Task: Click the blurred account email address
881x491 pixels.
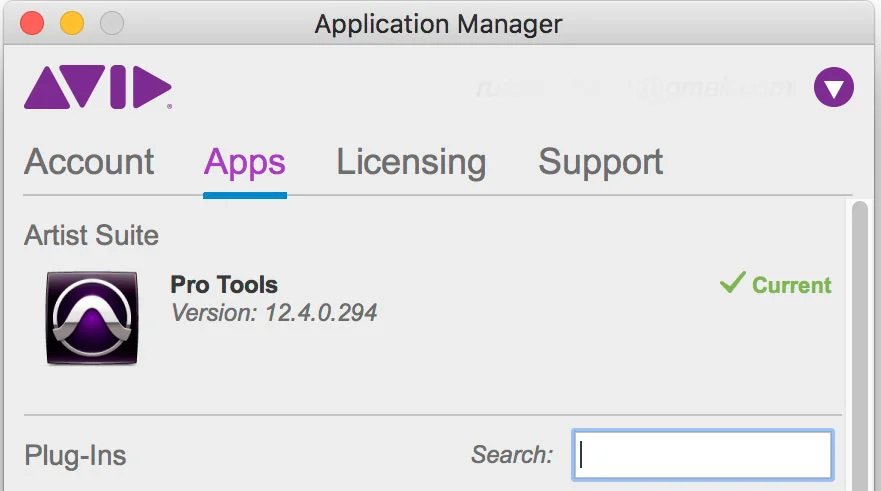Action: (635, 88)
